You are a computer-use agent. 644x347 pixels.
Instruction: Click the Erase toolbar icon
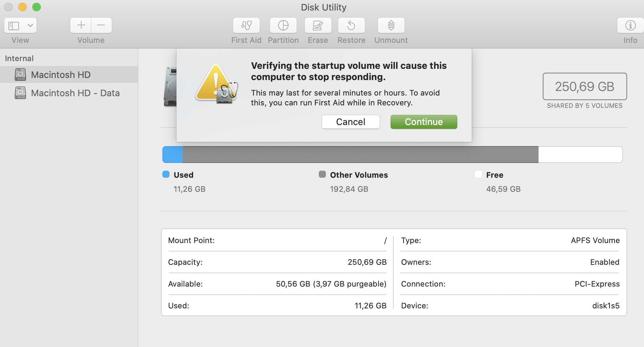pos(317,25)
